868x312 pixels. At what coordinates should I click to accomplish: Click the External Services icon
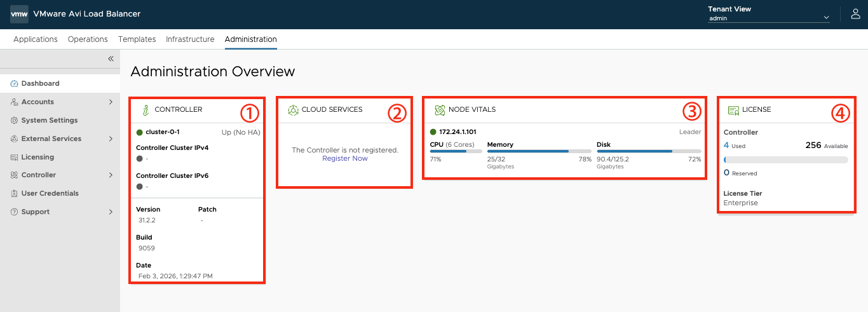click(x=15, y=139)
